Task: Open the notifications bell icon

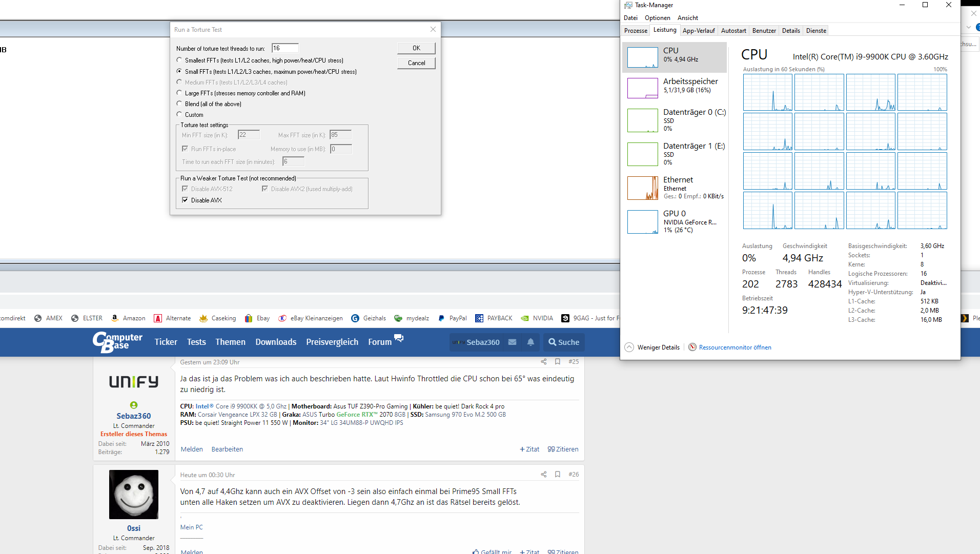Action: (x=530, y=342)
